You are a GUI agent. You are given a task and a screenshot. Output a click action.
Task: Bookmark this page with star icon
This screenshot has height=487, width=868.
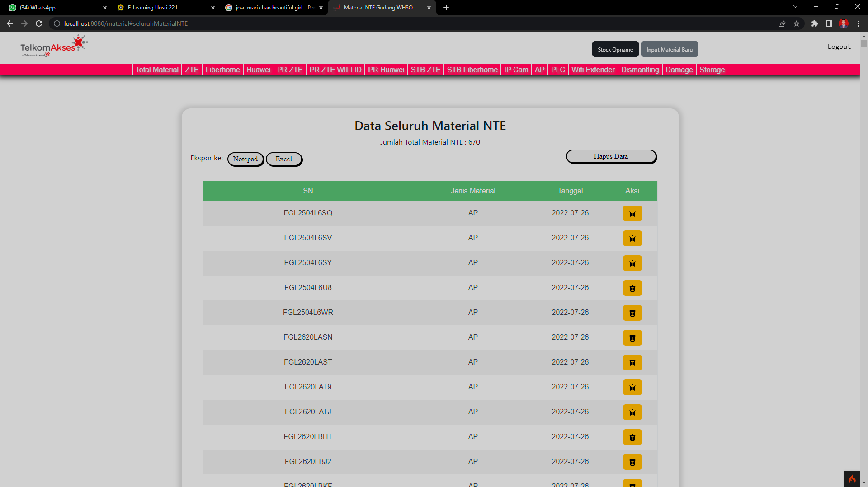pyautogui.click(x=797, y=23)
